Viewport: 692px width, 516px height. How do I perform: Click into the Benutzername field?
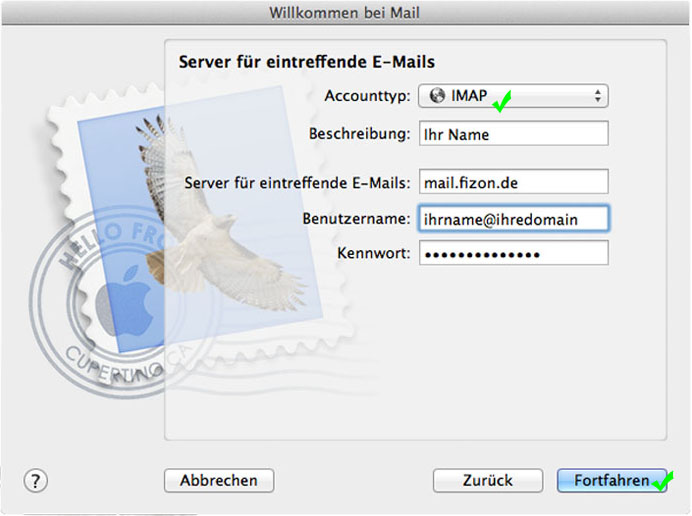pos(514,218)
